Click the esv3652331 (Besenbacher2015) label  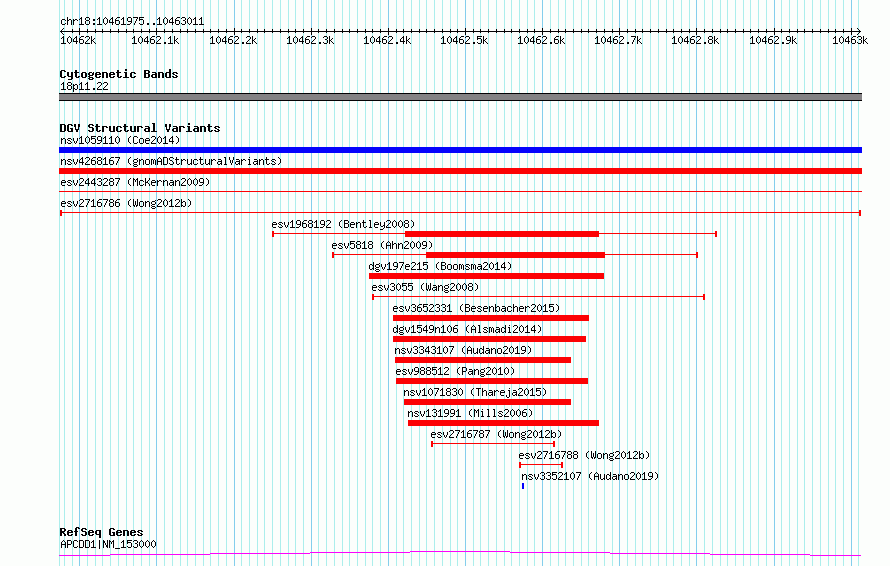pyautogui.click(x=476, y=308)
